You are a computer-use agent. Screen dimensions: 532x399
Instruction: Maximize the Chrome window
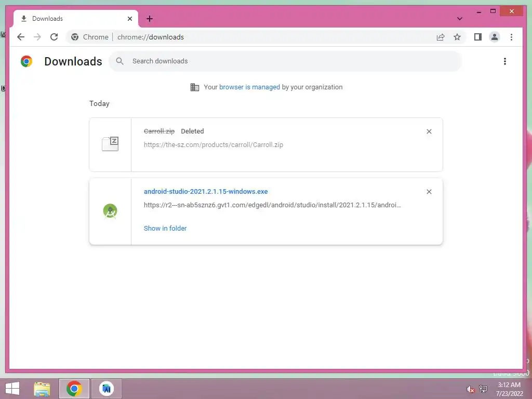[493, 11]
